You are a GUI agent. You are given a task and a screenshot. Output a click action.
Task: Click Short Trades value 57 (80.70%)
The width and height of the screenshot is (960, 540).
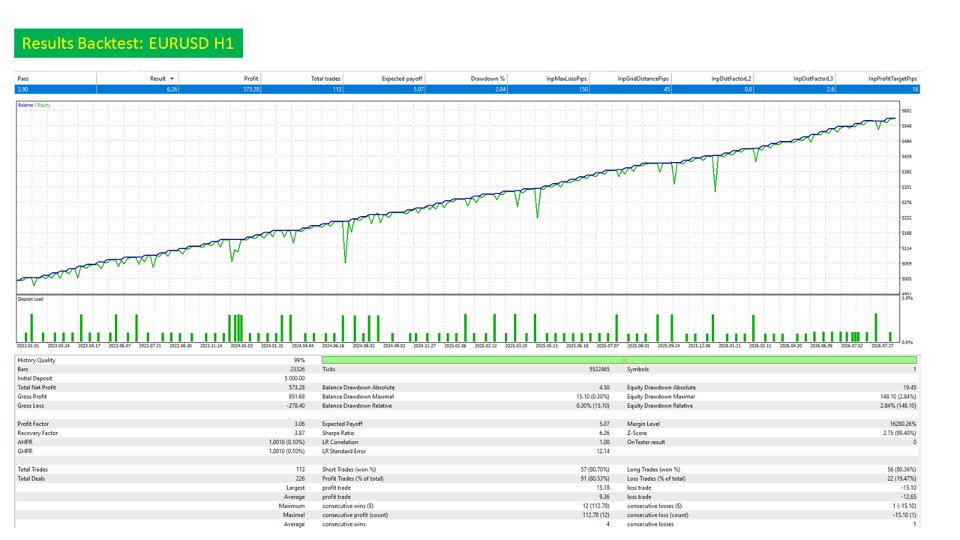coord(594,470)
